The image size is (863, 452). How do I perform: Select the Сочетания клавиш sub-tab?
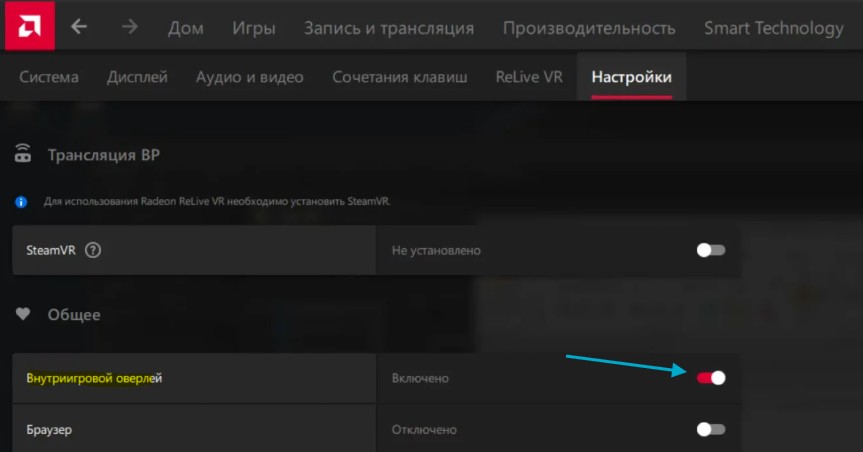click(x=400, y=76)
